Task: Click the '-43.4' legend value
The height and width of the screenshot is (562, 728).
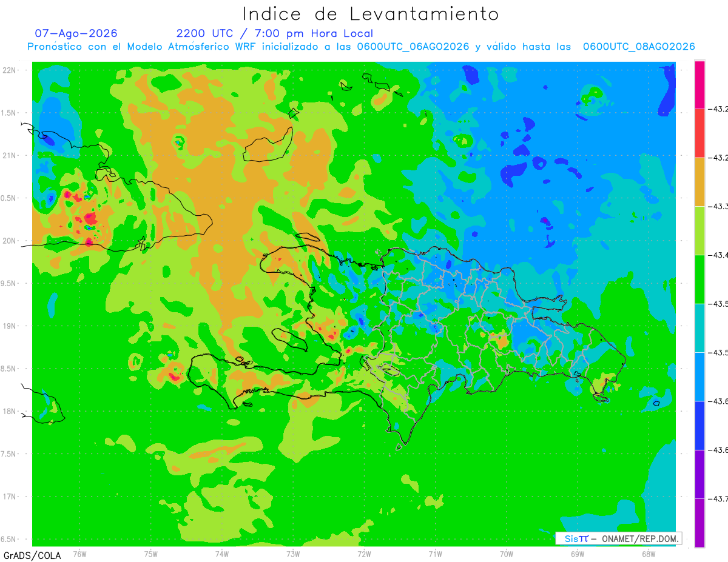Action: [x=717, y=255]
